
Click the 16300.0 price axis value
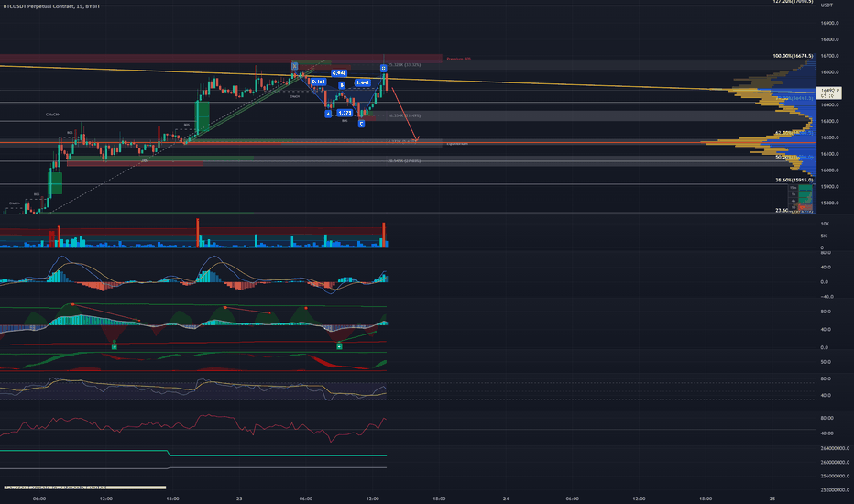pyautogui.click(x=829, y=122)
